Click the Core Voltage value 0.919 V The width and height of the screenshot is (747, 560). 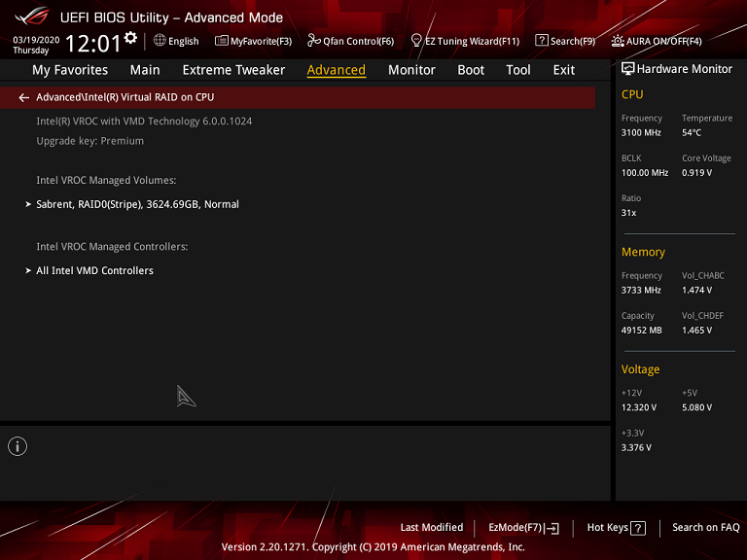697,173
